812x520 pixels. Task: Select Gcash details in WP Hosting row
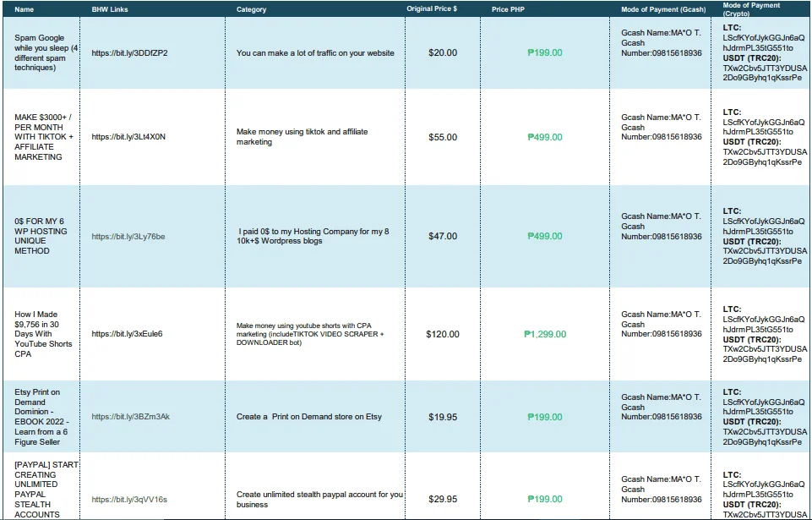[662, 227]
